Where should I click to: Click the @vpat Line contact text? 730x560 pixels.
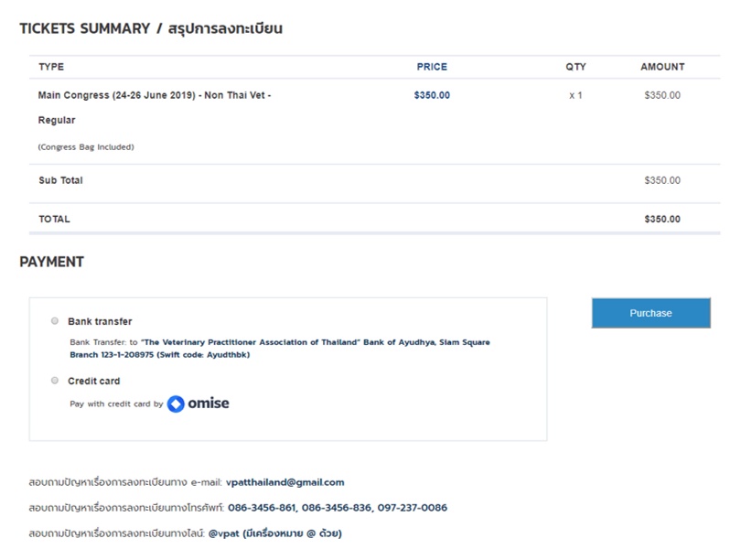(x=223, y=533)
